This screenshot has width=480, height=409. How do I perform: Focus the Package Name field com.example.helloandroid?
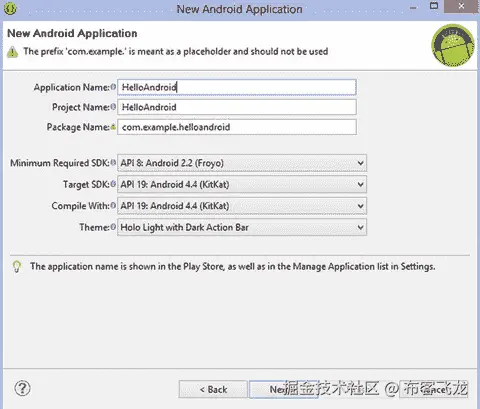tap(237, 127)
